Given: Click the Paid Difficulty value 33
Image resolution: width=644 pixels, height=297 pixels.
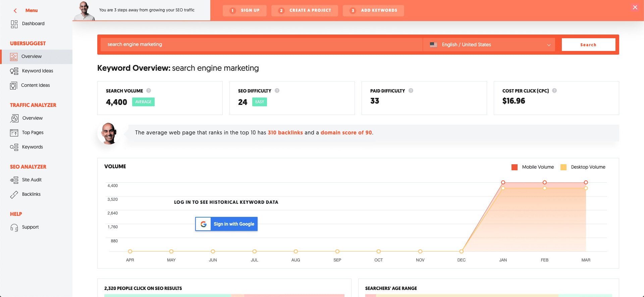Looking at the screenshot, I should [375, 101].
